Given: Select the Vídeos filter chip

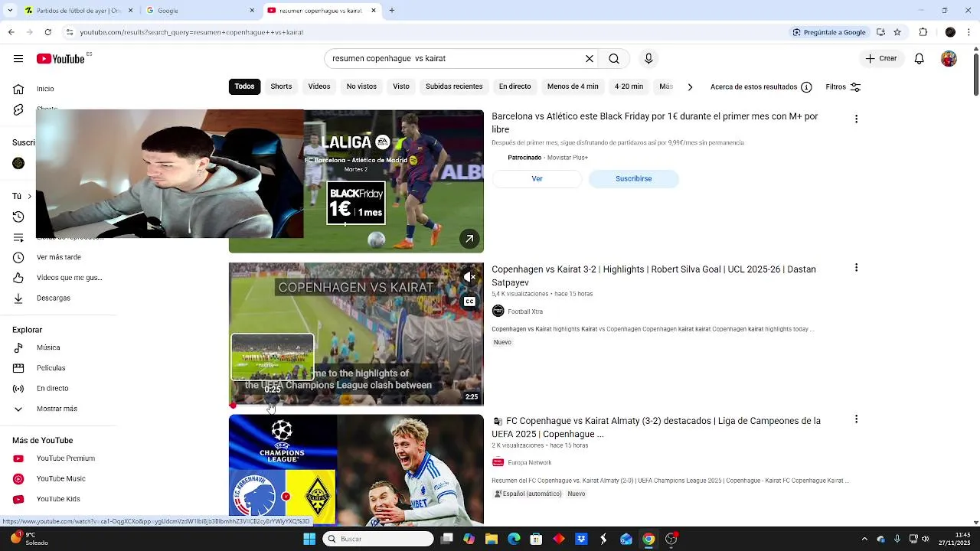Looking at the screenshot, I should coord(319,86).
